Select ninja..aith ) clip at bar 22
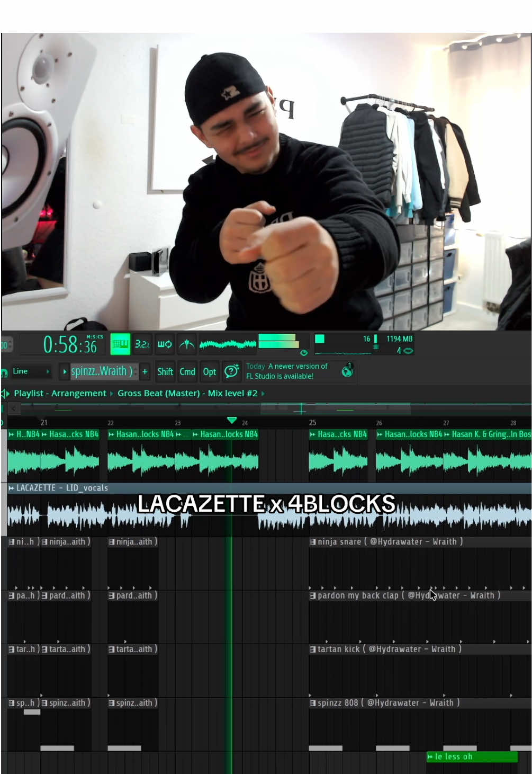 (x=133, y=541)
